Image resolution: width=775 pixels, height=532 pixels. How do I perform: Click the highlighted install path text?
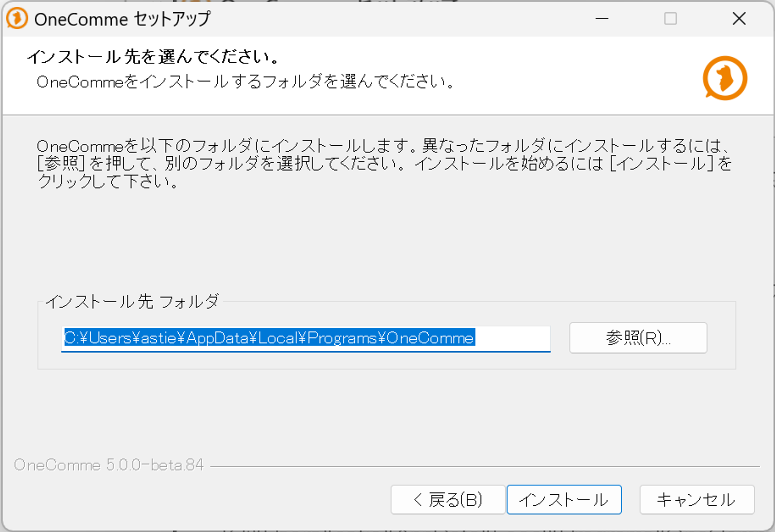(x=269, y=338)
